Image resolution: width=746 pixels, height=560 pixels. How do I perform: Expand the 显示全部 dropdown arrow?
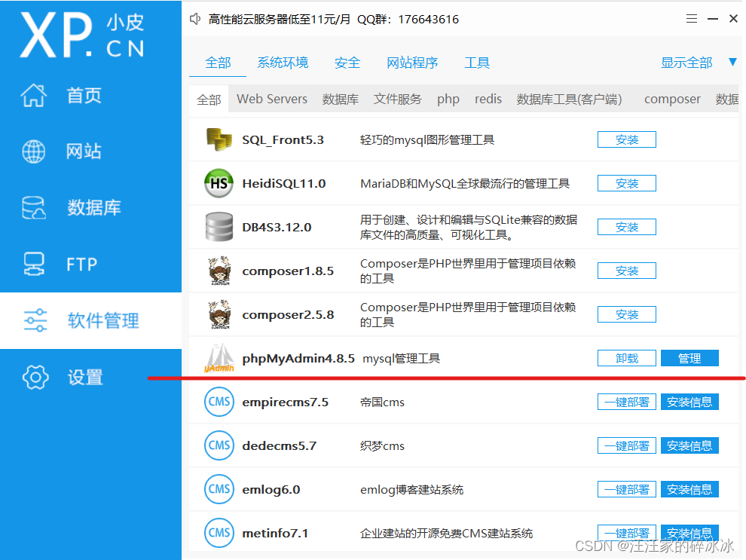[732, 62]
